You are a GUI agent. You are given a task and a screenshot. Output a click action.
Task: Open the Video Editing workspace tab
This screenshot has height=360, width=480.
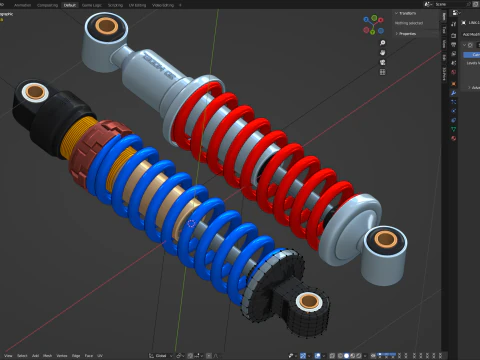click(163, 5)
